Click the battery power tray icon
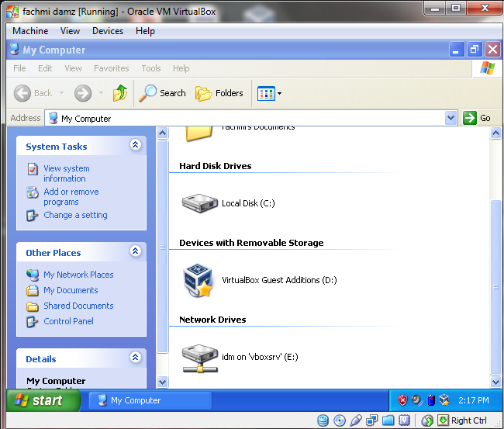 (431, 400)
